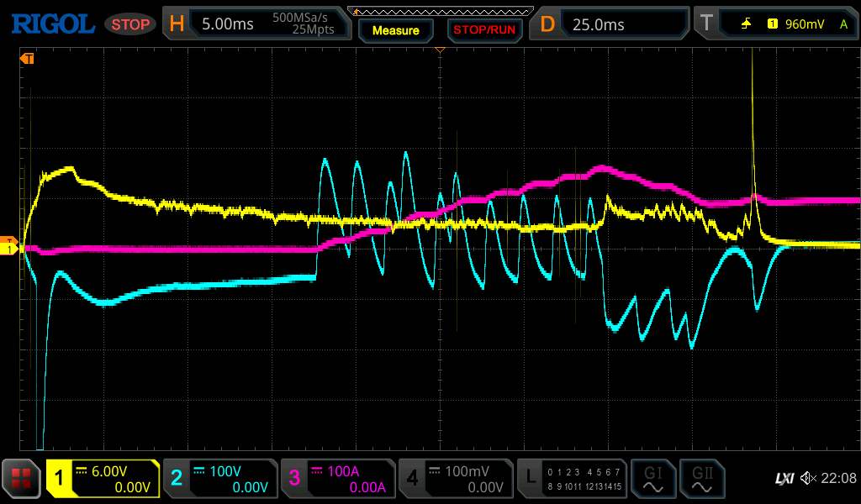The image size is (861, 504).
Task: Click the orange trigger position marker at left
Action: coord(27,59)
